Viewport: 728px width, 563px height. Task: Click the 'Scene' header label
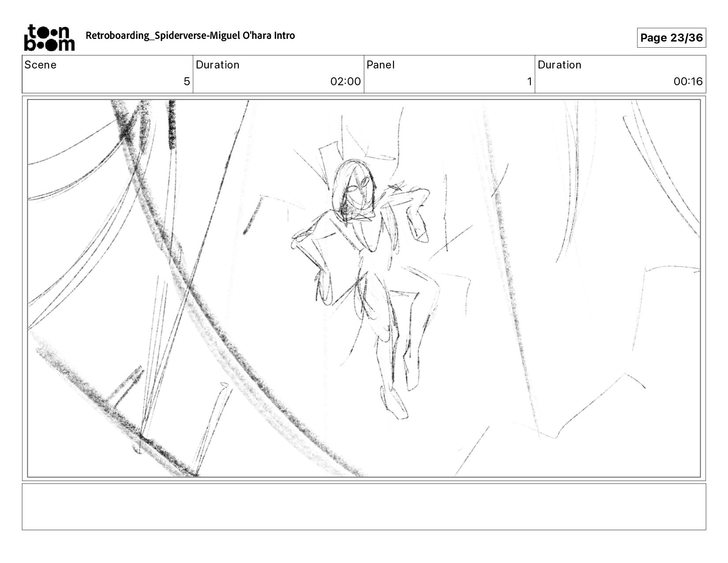click(x=41, y=65)
